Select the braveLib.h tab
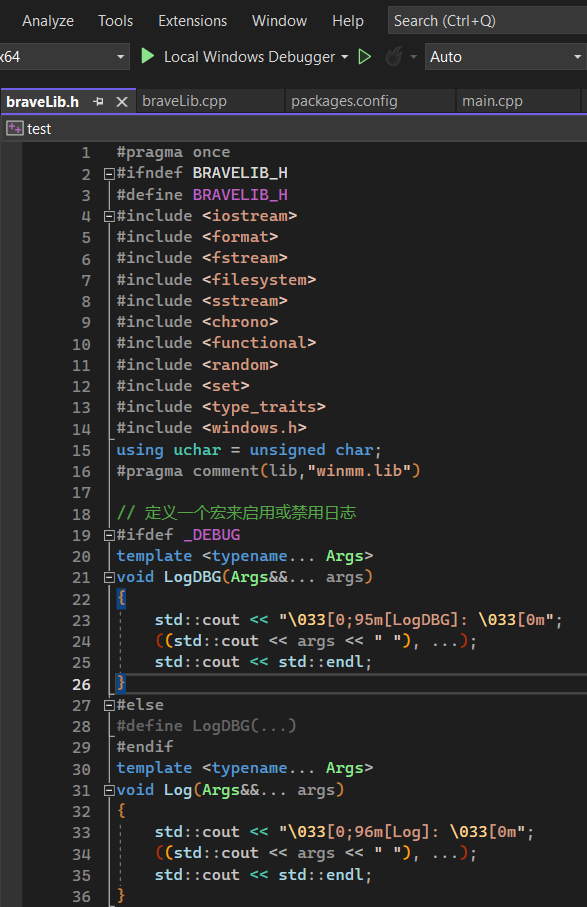The height and width of the screenshot is (907, 587). 42,102
